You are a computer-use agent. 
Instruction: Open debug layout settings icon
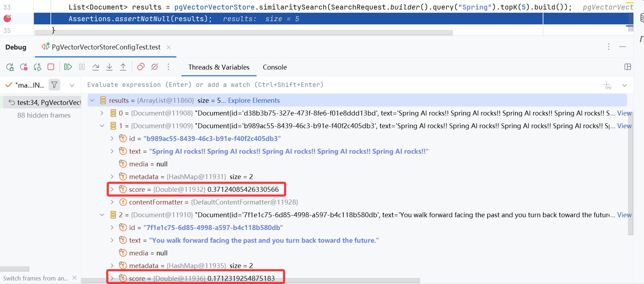628,67
